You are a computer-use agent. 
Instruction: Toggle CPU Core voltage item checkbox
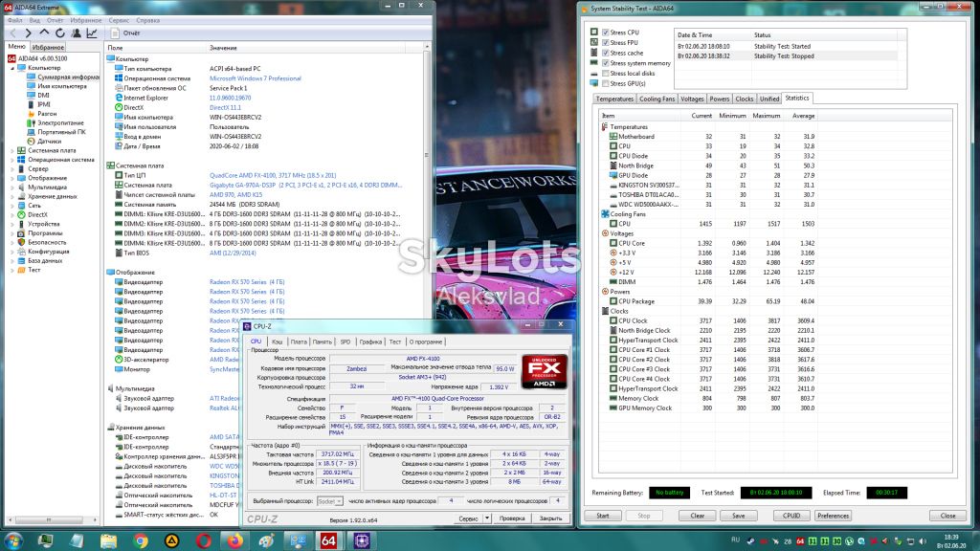pyautogui.click(x=613, y=243)
